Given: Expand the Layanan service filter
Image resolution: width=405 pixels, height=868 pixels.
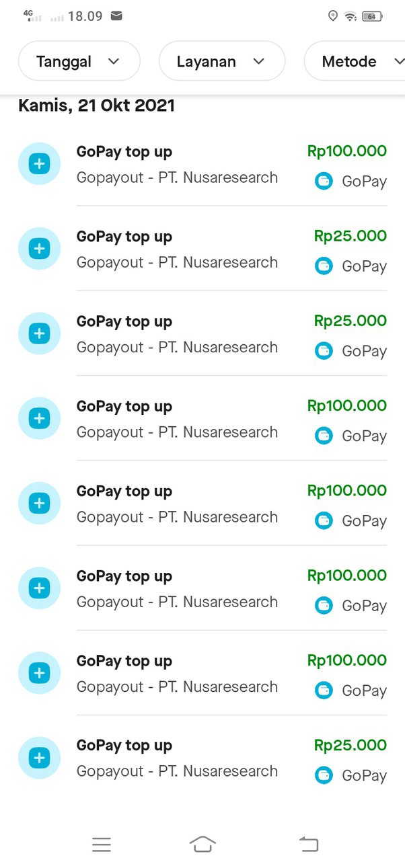Looking at the screenshot, I should click(222, 61).
